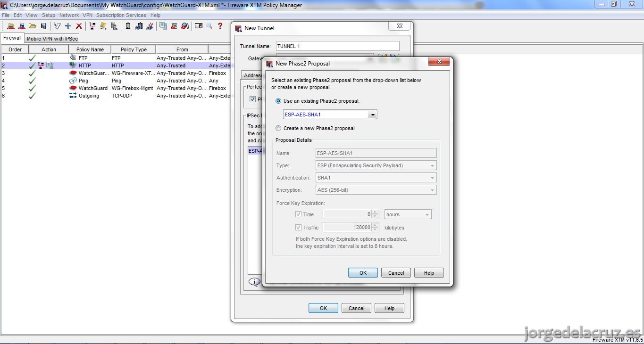
Task: Click the Time value spinner arrows
Action: click(x=375, y=214)
